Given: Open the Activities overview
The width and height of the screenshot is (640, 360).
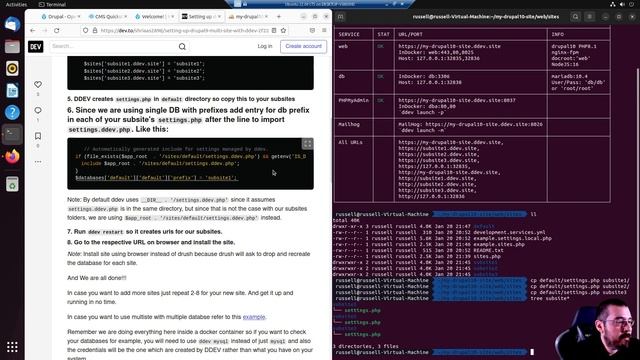Looking at the screenshot, I should pyautogui.click(x=16, y=4).
